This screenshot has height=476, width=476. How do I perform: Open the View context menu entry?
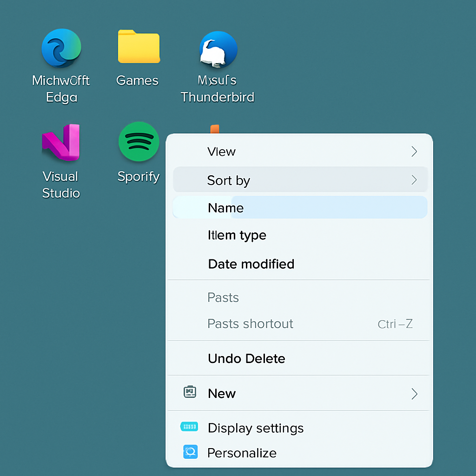pos(299,152)
